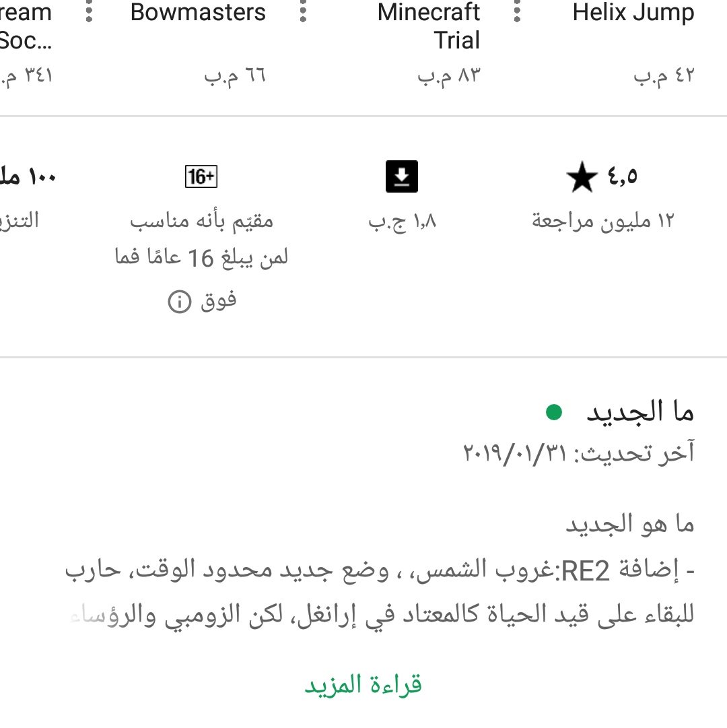Tap the ١٫٨ ج.ب size label
The height and width of the screenshot is (728, 727).
pos(403,222)
